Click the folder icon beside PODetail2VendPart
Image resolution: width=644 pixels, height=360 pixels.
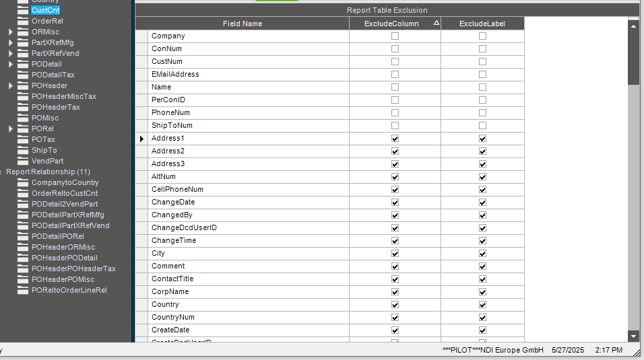(x=23, y=204)
